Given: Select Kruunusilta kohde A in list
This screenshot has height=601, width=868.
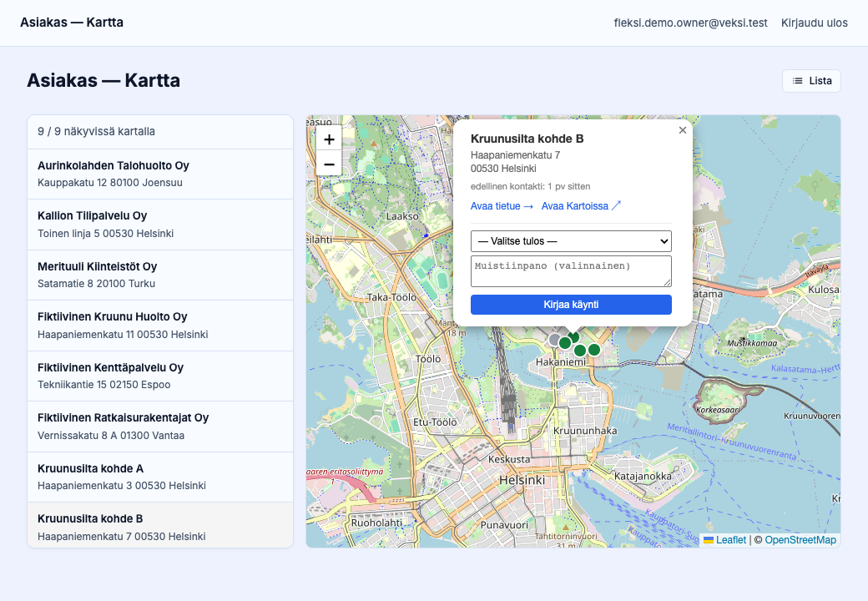Looking at the screenshot, I should coord(160,477).
